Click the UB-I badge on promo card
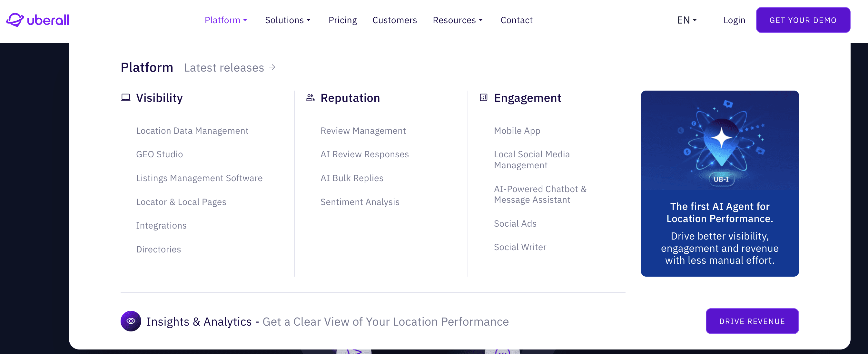Viewport: 868px width, 354px height. coord(721,179)
